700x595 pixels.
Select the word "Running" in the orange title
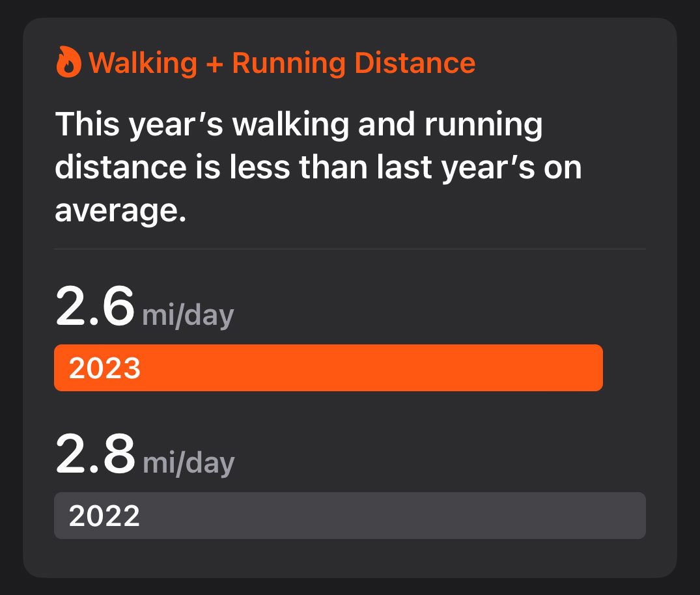coord(289,63)
